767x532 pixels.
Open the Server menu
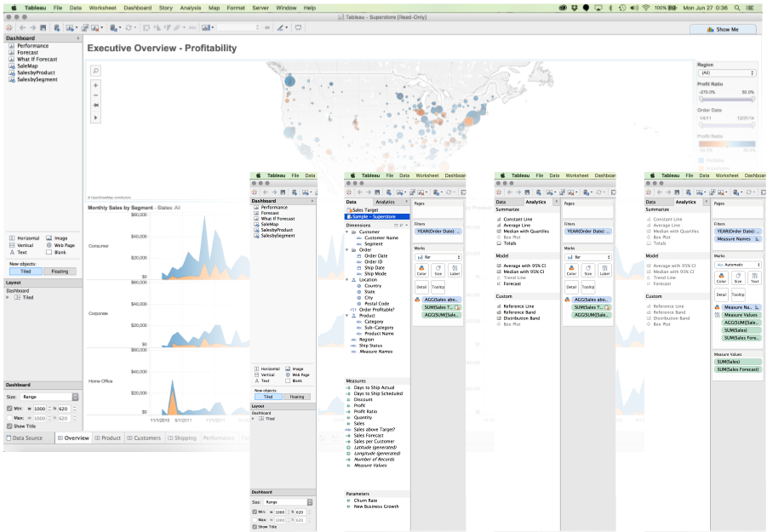(260, 8)
